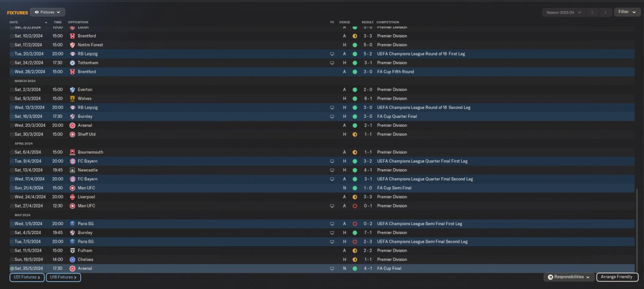The width and height of the screenshot is (644, 289).
Task: Click the Liverpool club badge
Action: pos(72,197)
